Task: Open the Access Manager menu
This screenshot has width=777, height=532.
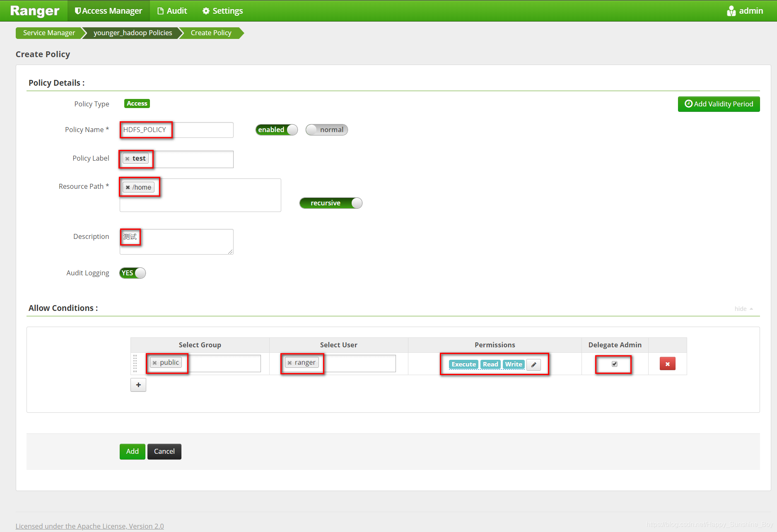Action: [x=108, y=10]
